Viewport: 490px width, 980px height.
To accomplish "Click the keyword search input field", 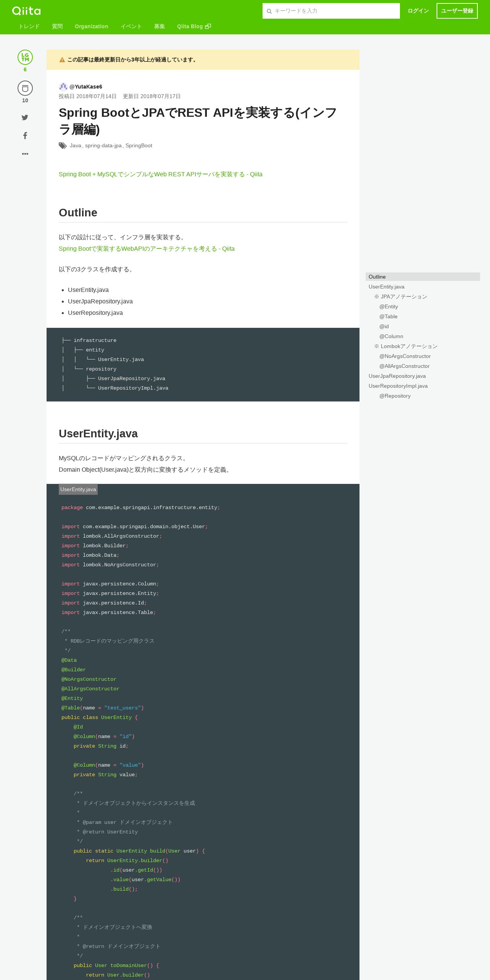I will pyautogui.click(x=331, y=11).
